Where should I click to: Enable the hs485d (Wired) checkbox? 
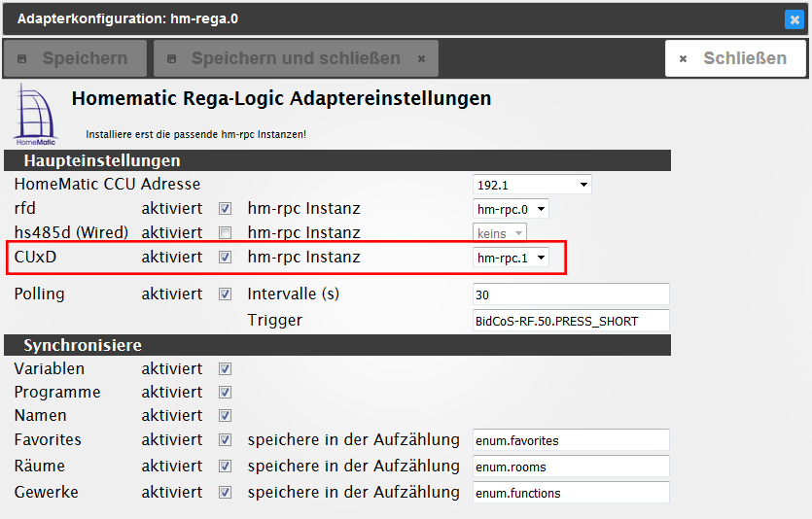[225, 233]
